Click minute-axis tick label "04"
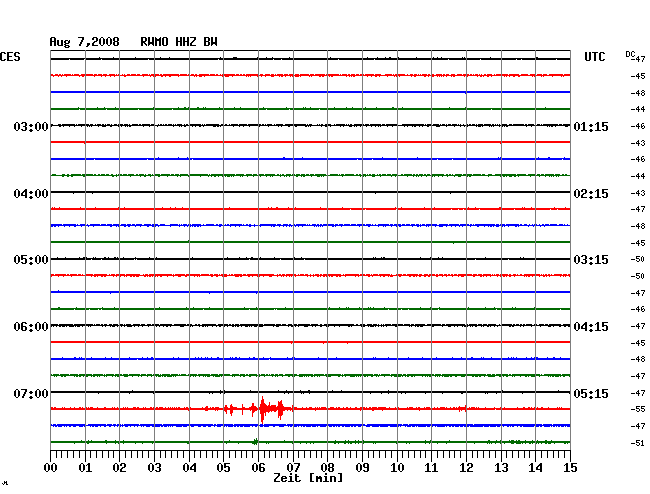This screenshot has width=650, height=494. 189,468
